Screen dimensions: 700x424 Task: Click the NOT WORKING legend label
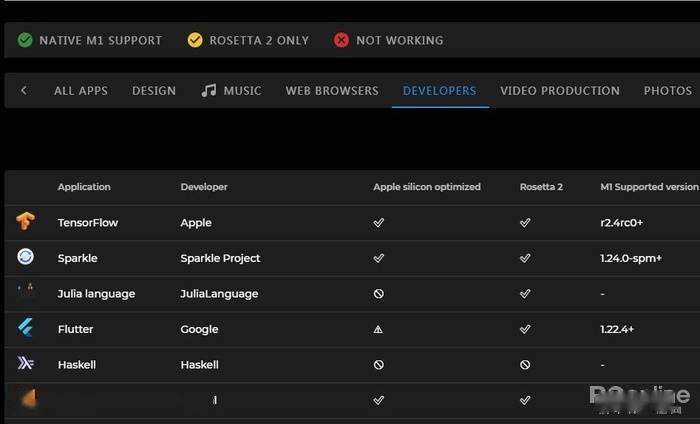(x=400, y=40)
